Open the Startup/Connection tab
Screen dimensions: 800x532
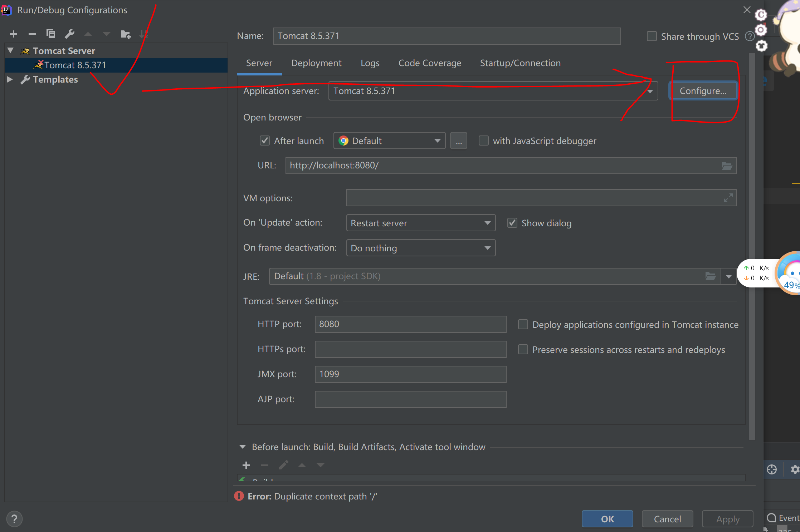point(520,63)
